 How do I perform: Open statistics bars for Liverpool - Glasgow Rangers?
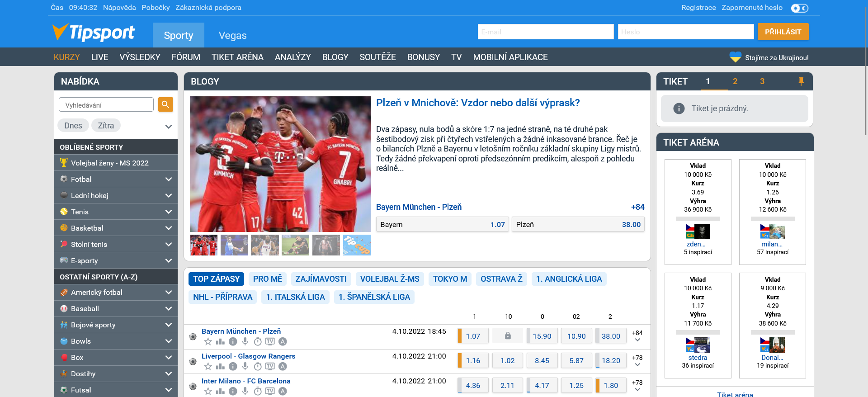[220, 366]
